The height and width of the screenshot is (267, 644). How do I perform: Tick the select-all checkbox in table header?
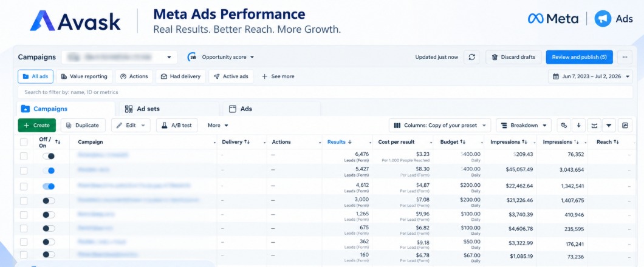[24, 142]
